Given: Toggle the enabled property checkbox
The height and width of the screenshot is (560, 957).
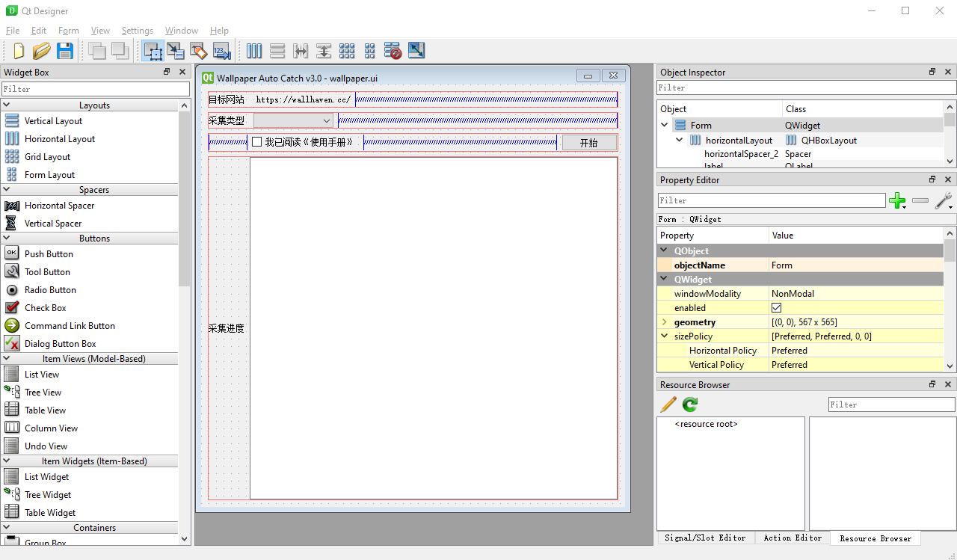Looking at the screenshot, I should coord(777,308).
